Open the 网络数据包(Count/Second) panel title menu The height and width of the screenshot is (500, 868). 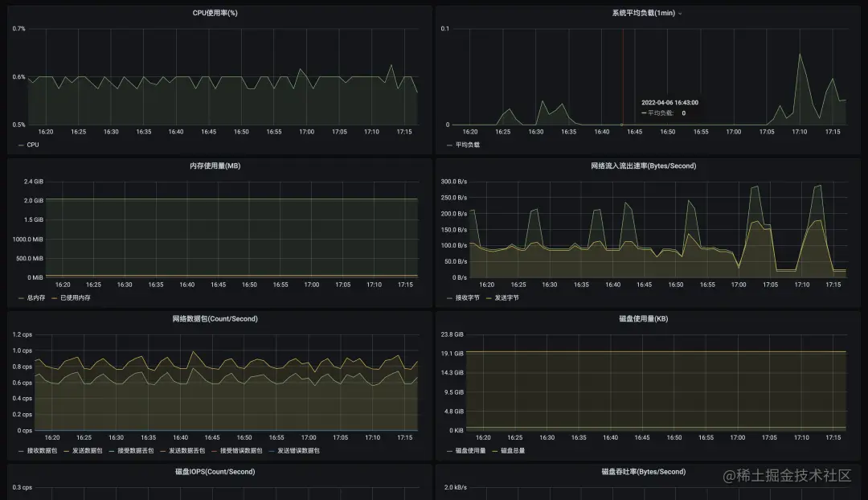[x=215, y=318]
